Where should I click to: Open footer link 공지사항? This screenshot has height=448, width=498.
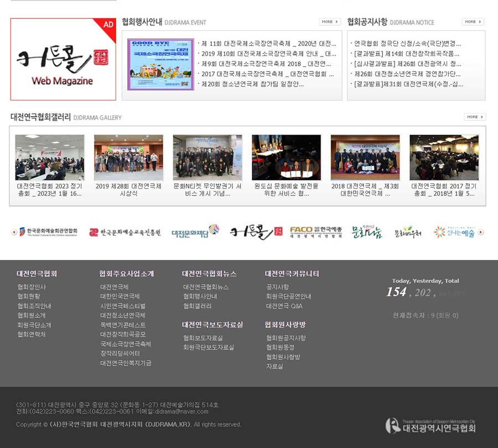pyautogui.click(x=277, y=287)
